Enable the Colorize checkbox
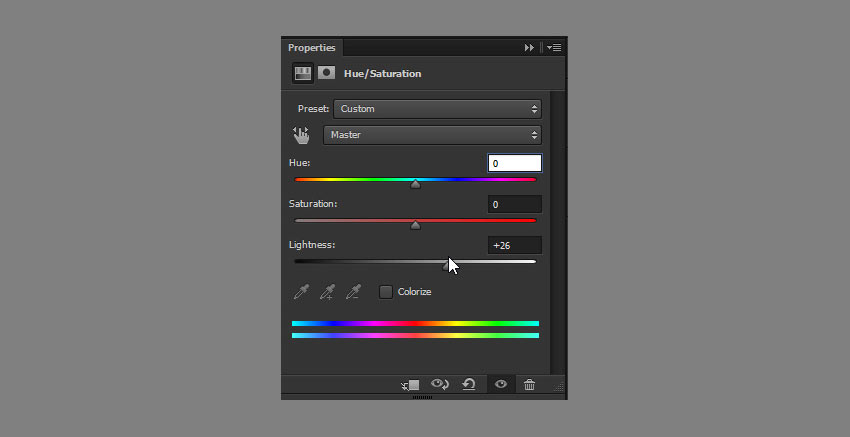The width and height of the screenshot is (850, 437). click(385, 292)
